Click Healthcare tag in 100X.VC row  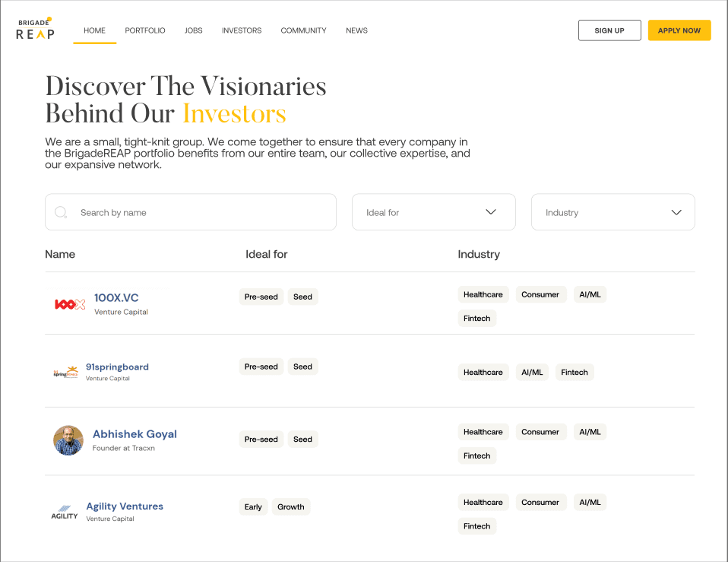tap(483, 294)
